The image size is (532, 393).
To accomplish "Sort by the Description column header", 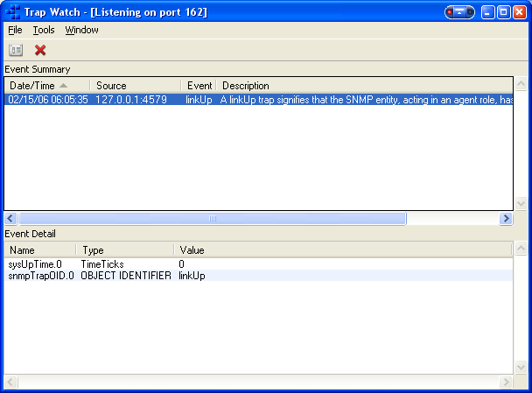I will pyautogui.click(x=365, y=86).
